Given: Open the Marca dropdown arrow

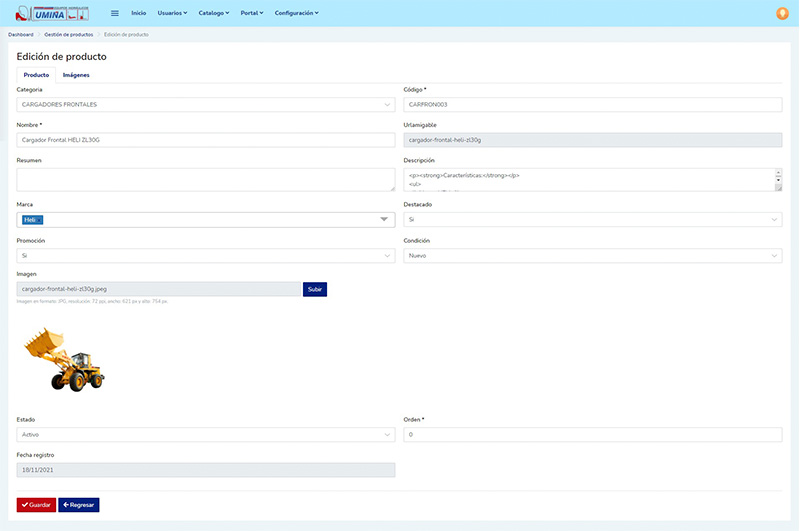Looking at the screenshot, I should pos(384,220).
